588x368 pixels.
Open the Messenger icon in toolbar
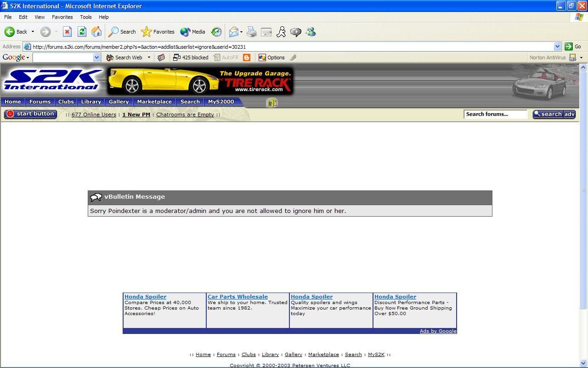311,32
